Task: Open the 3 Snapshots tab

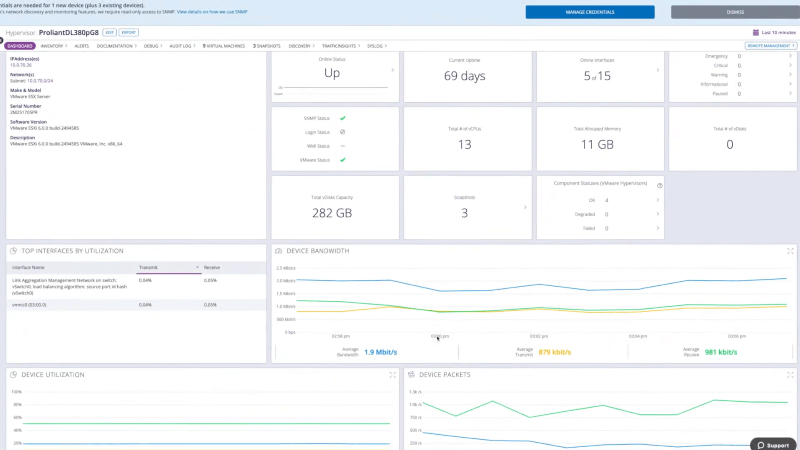Action: [x=266, y=46]
